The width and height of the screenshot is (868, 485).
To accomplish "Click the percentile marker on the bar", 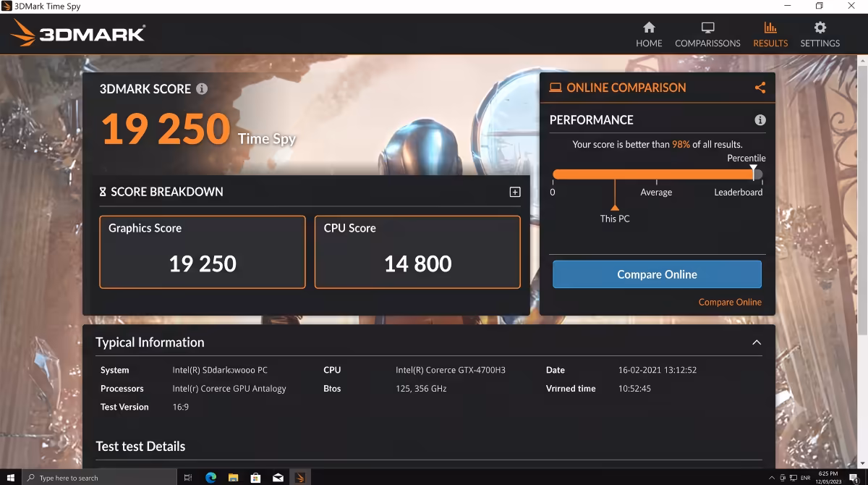I will pyautogui.click(x=754, y=172).
